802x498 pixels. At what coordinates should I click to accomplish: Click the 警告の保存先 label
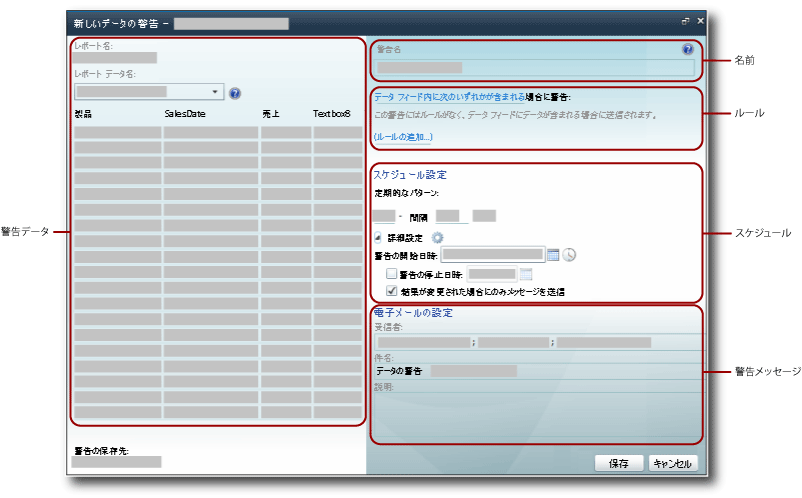101,450
